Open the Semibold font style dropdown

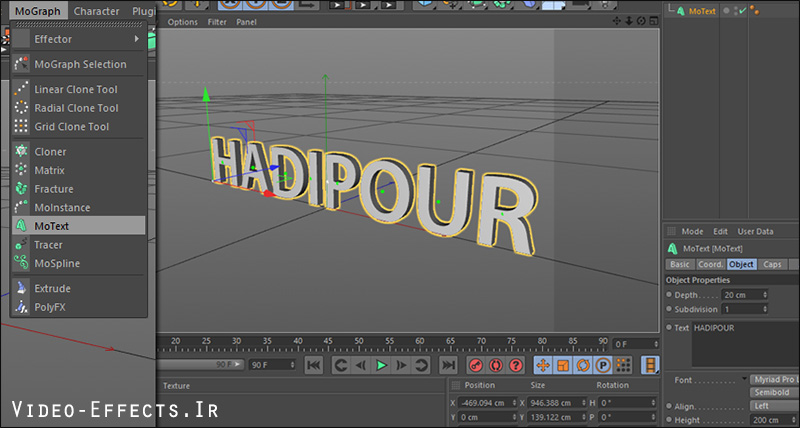[x=774, y=392]
